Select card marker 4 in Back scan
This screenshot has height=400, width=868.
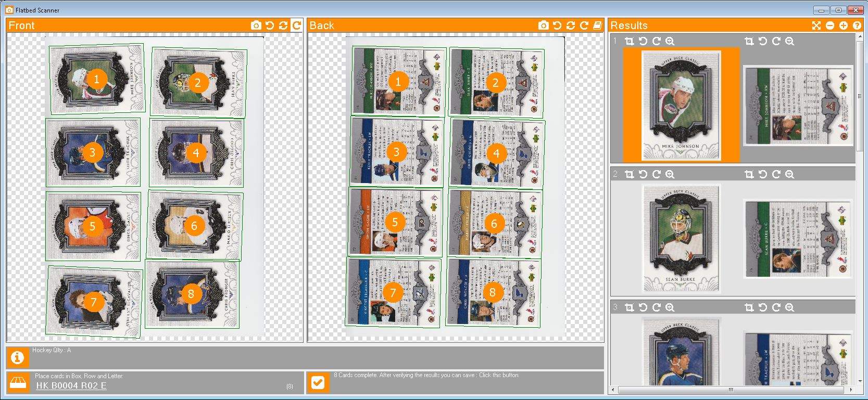[x=496, y=153]
